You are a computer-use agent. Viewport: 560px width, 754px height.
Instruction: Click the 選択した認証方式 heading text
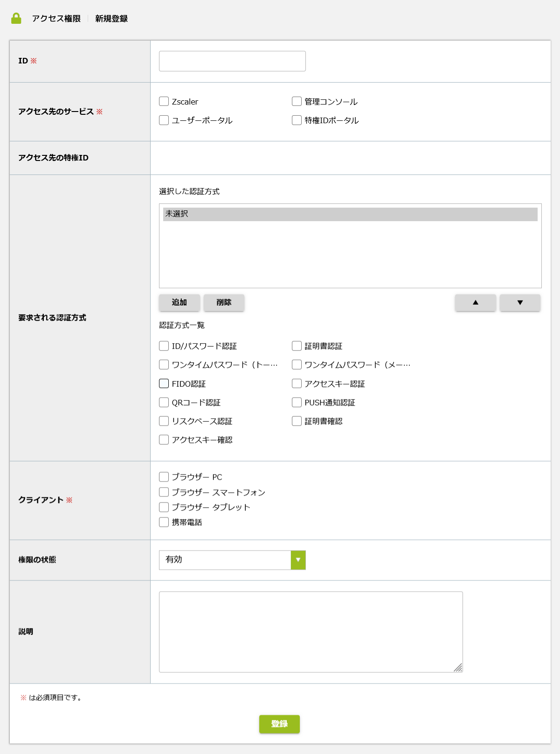tap(189, 191)
